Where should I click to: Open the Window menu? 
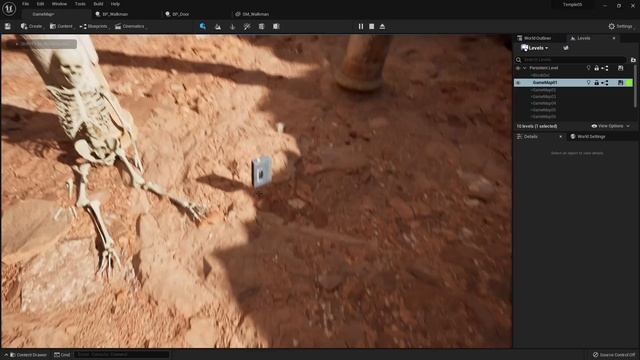click(x=59, y=4)
